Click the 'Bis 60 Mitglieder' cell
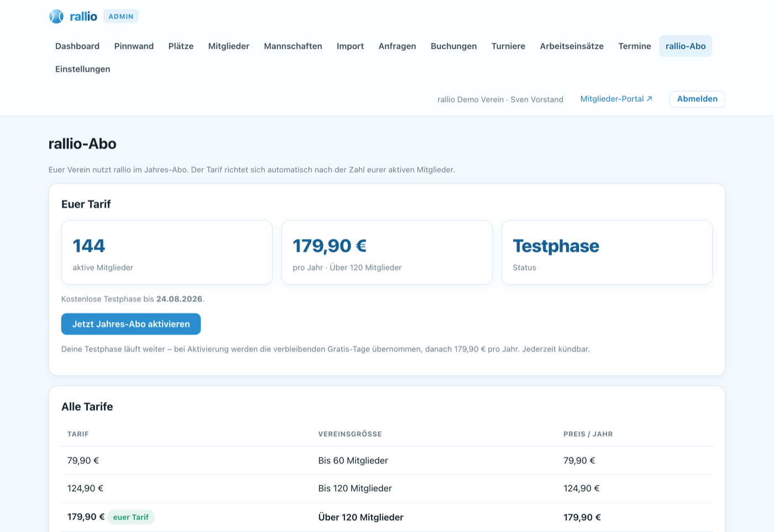The height and width of the screenshot is (532, 774). [353, 461]
